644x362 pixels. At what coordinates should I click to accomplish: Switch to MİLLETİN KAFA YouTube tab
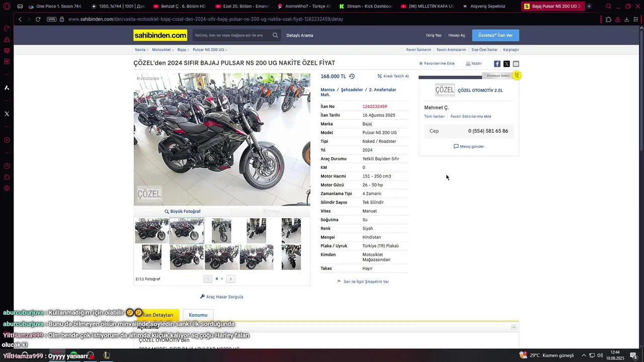[428, 7]
